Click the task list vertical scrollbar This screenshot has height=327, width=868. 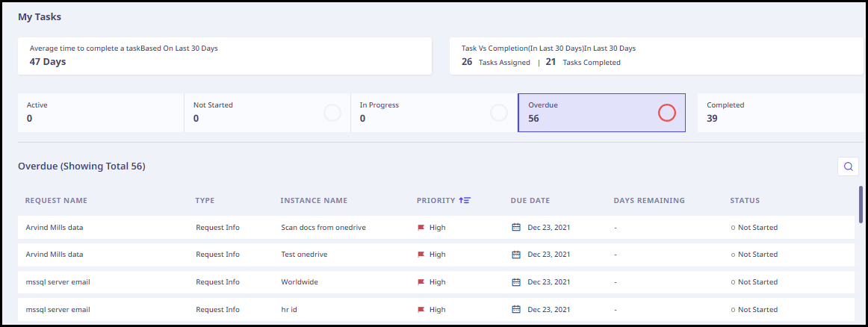click(x=861, y=204)
